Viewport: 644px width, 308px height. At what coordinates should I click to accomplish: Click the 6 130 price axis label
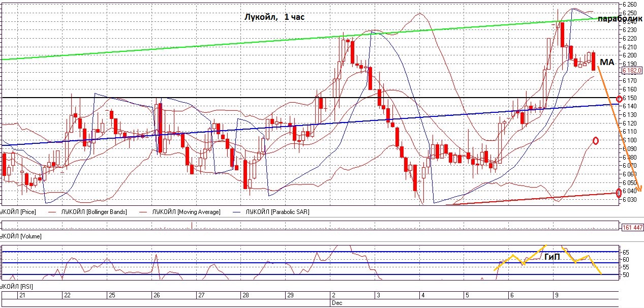click(x=631, y=114)
